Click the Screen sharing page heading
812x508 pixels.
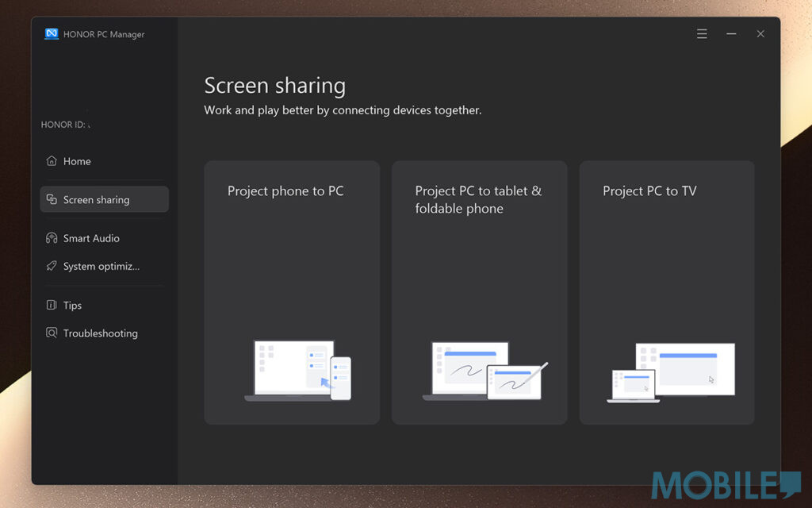tap(275, 86)
